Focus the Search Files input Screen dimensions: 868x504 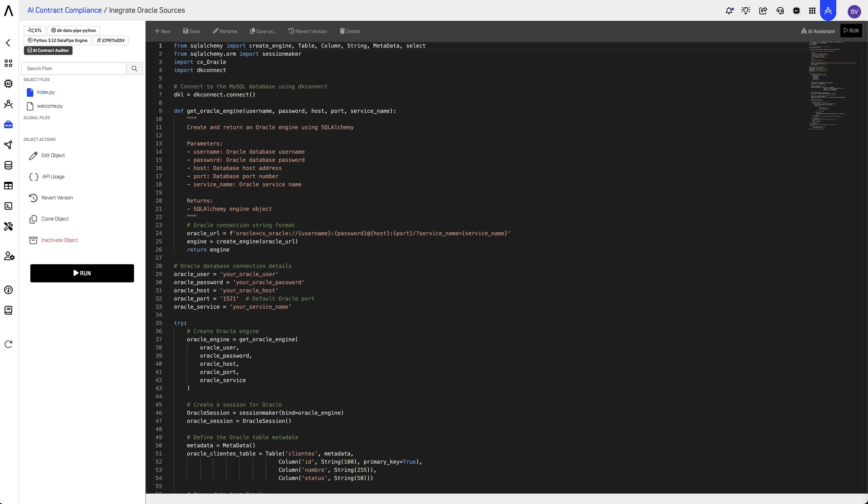(74, 68)
